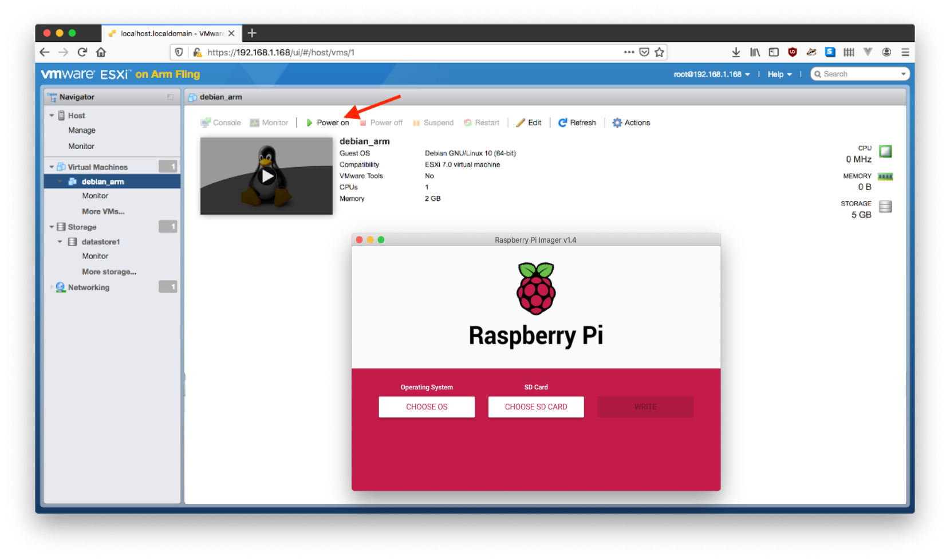Viewport: 950px width, 560px height.
Task: Click Suspend in the VM toolbar
Action: 433,123
